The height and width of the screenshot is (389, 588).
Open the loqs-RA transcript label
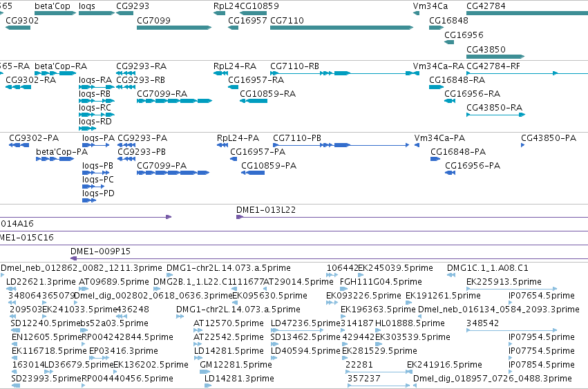(x=95, y=80)
